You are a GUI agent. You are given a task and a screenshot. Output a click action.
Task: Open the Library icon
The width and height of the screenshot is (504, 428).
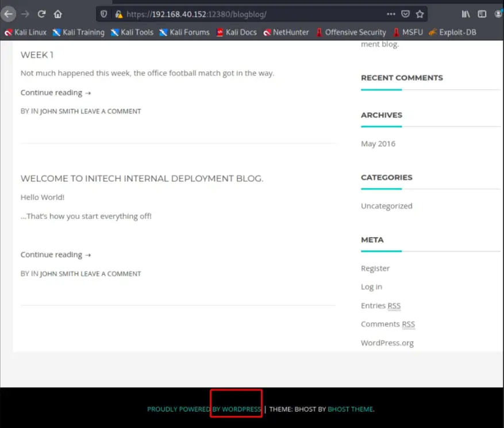coord(465,14)
